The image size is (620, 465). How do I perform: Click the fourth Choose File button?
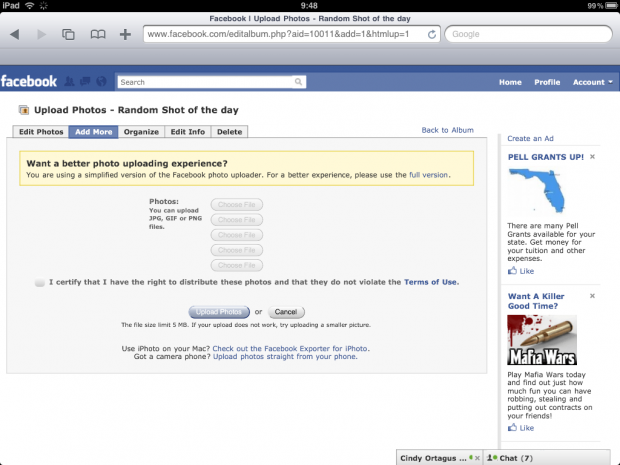(x=236, y=250)
